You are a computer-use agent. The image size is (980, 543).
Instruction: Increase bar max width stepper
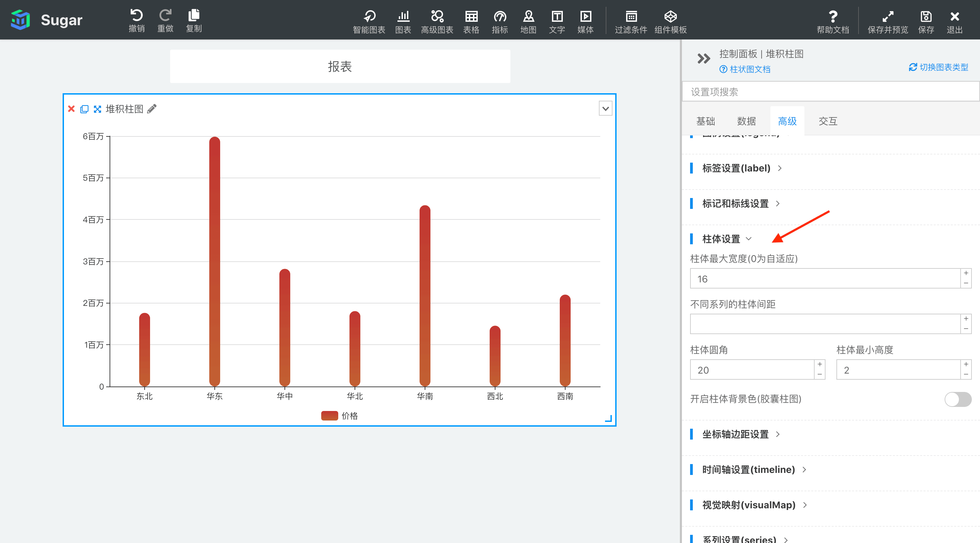[966, 274]
